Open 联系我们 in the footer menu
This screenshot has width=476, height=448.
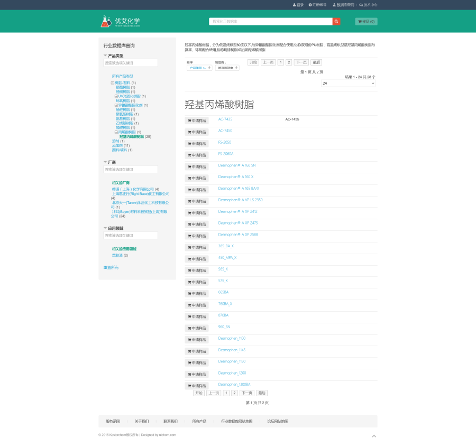pos(170,422)
